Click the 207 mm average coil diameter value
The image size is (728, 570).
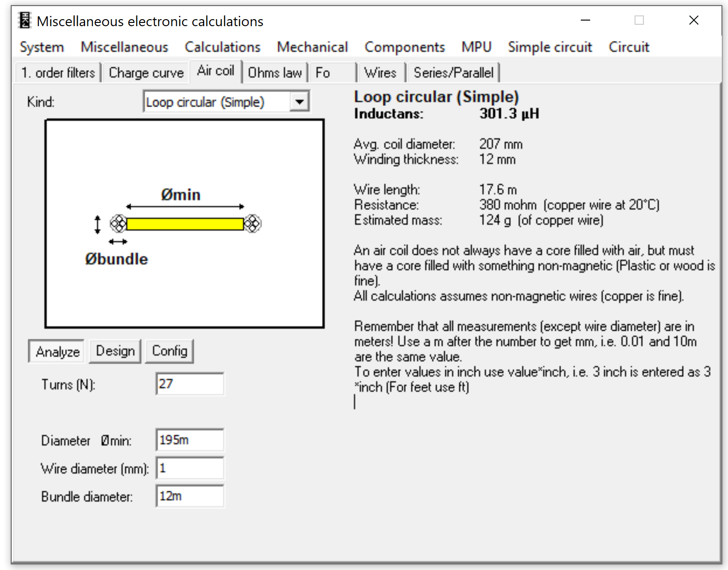[x=501, y=144]
